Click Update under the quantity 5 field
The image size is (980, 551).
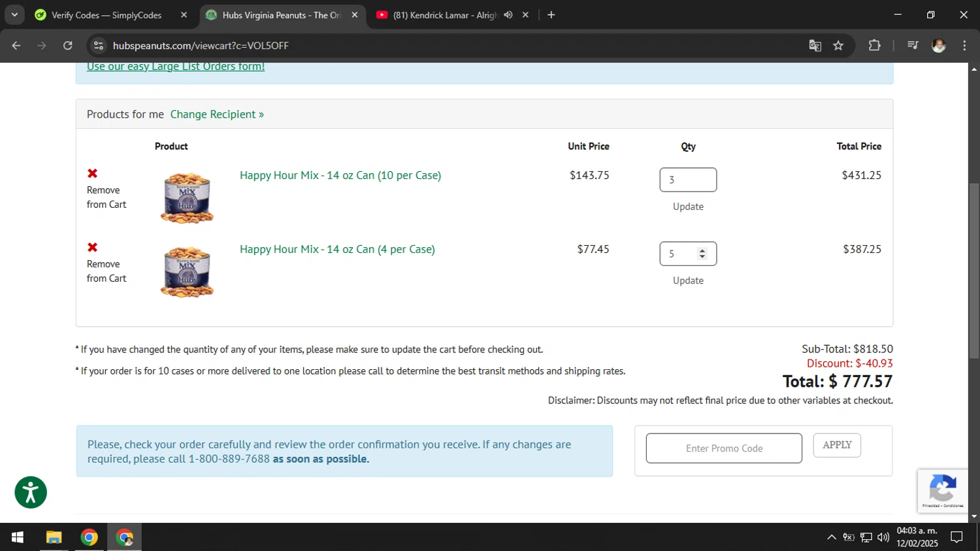point(688,280)
